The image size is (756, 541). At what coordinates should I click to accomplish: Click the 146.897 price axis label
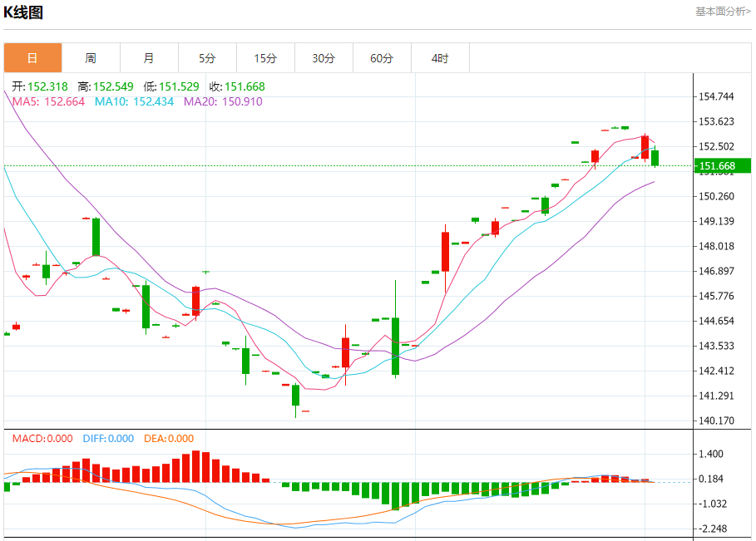point(716,271)
